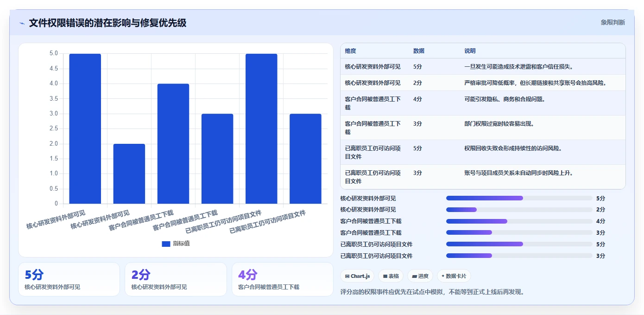Click the 4分 value after the progress bars
The height and width of the screenshot is (315, 644).
point(600,221)
